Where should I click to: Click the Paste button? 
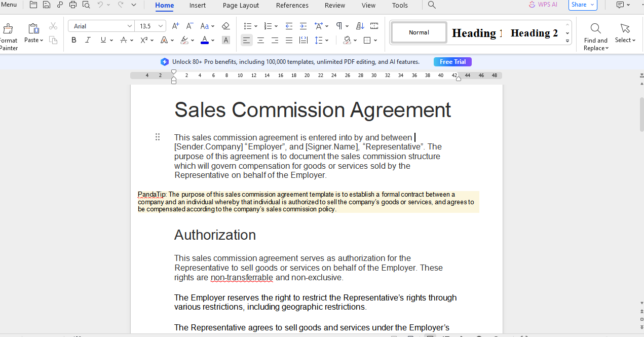point(33,33)
